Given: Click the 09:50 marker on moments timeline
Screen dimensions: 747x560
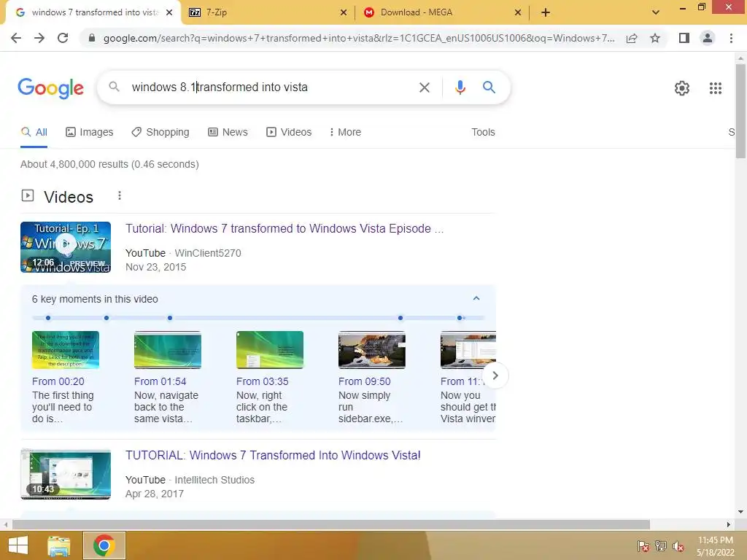Looking at the screenshot, I should click(x=400, y=318).
